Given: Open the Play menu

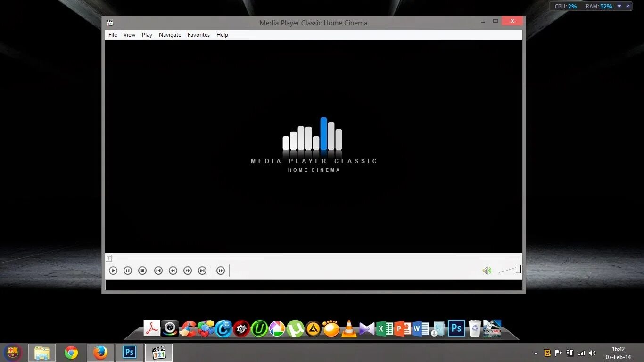Looking at the screenshot, I should click(x=147, y=35).
